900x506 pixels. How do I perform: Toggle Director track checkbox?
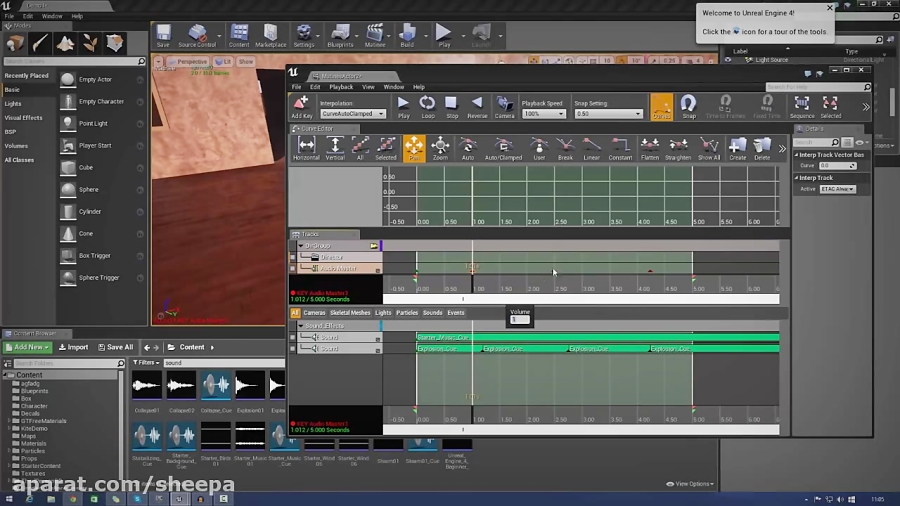[293, 258]
